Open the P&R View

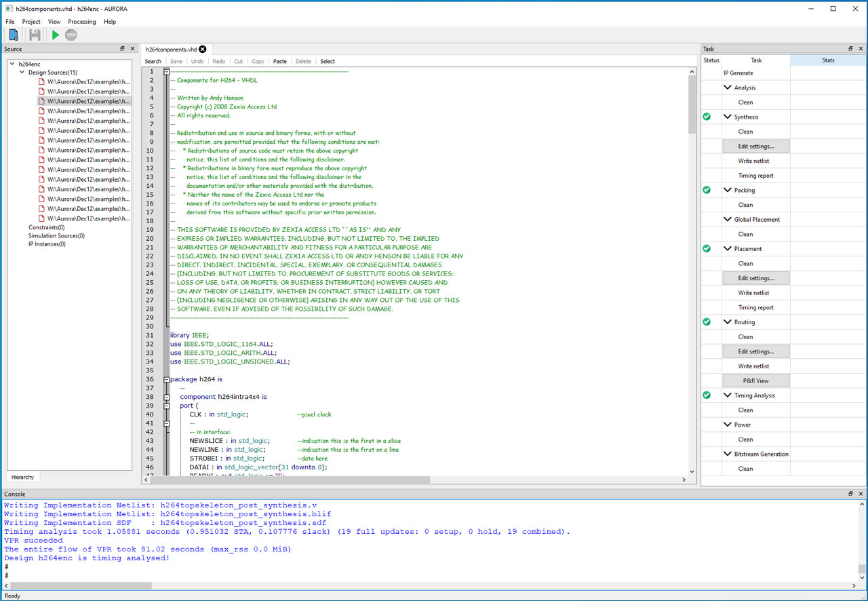coord(755,380)
